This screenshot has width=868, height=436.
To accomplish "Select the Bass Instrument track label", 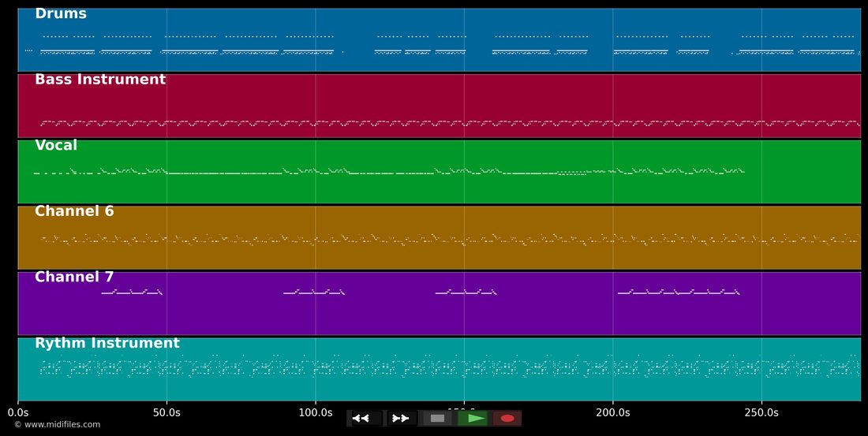I will pos(100,79).
